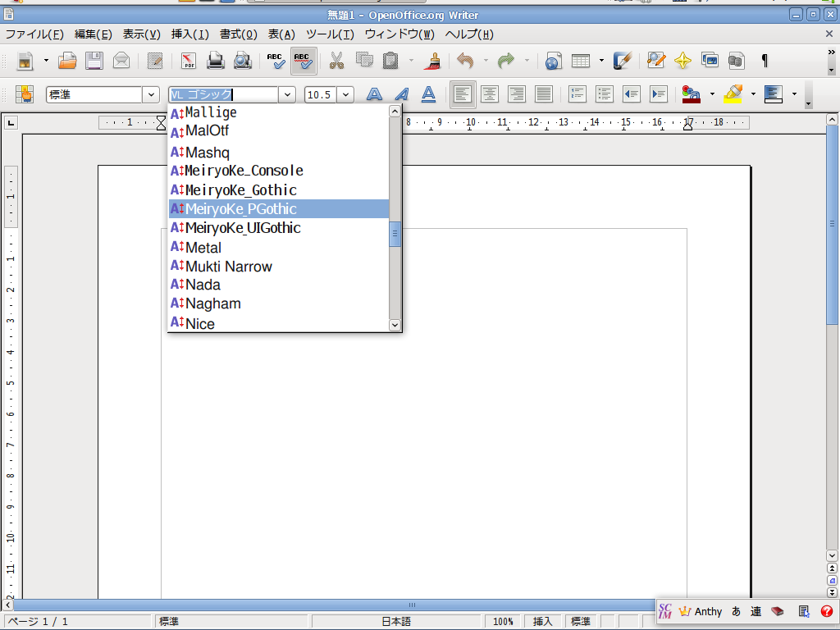This screenshot has height=630, width=840.
Task: Open the Navigator star icon
Action: pyautogui.click(x=682, y=61)
